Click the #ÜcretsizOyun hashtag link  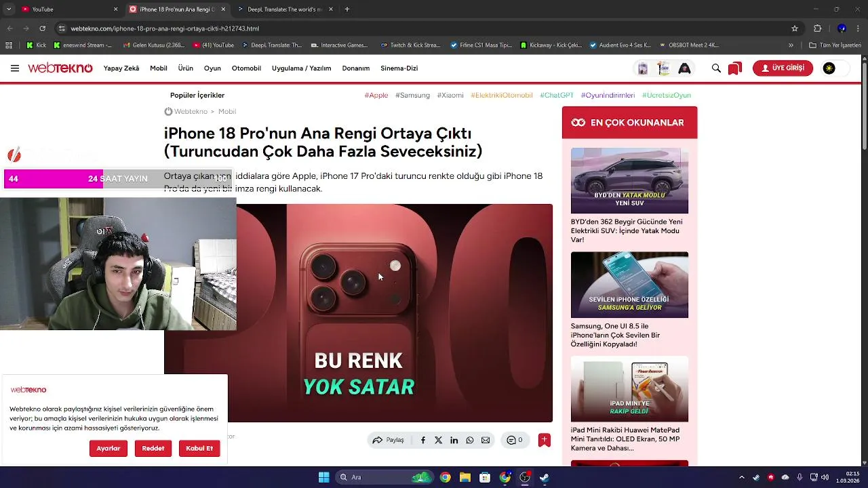667,95
